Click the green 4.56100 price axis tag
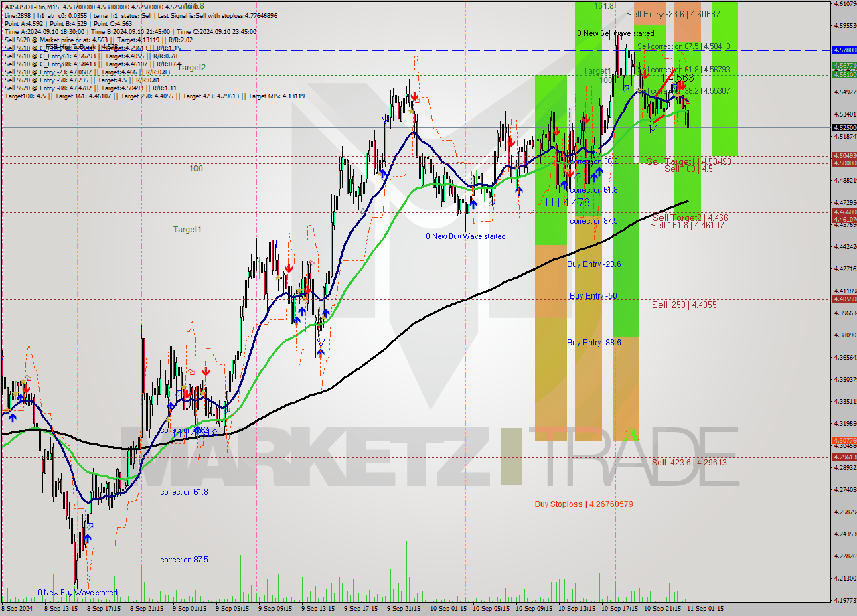 pos(844,74)
